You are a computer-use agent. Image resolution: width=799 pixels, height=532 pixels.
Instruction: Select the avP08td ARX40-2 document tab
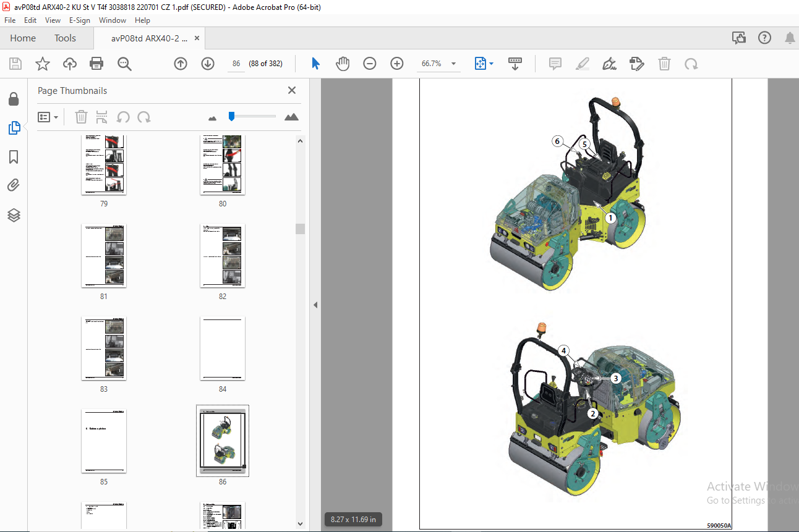149,38
